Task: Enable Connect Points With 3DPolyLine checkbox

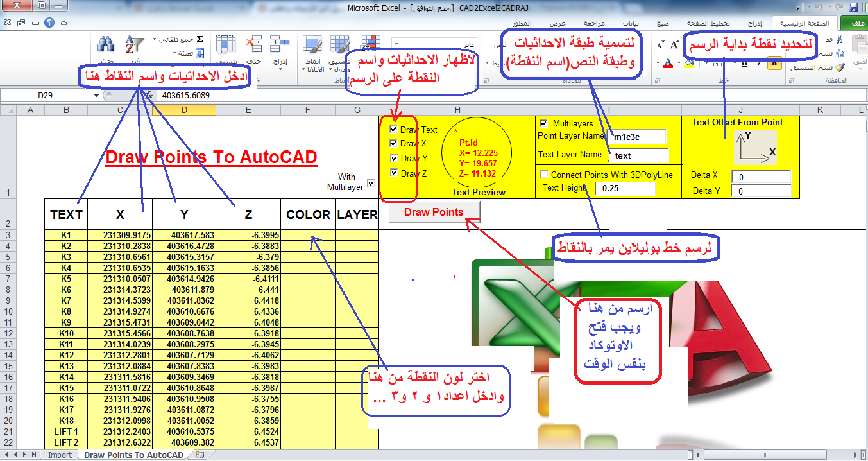Action: [544, 175]
